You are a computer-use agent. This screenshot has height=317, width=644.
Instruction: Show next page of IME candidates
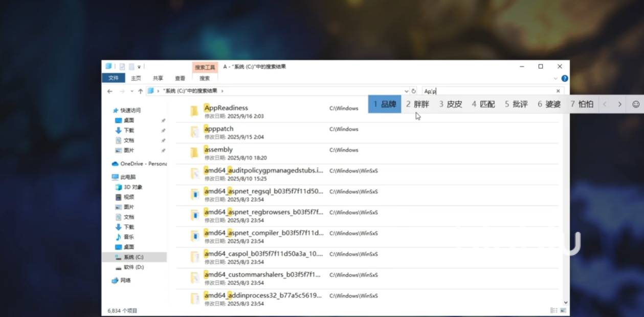point(619,104)
